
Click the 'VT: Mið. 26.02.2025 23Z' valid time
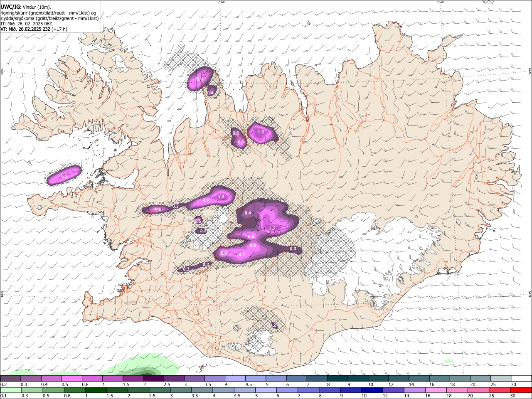[25, 29]
